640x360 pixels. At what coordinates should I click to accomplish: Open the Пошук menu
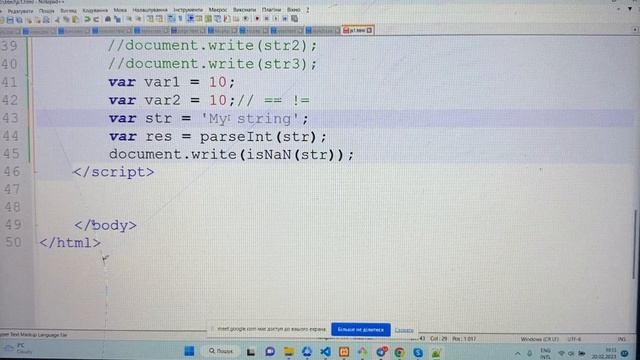point(47,11)
